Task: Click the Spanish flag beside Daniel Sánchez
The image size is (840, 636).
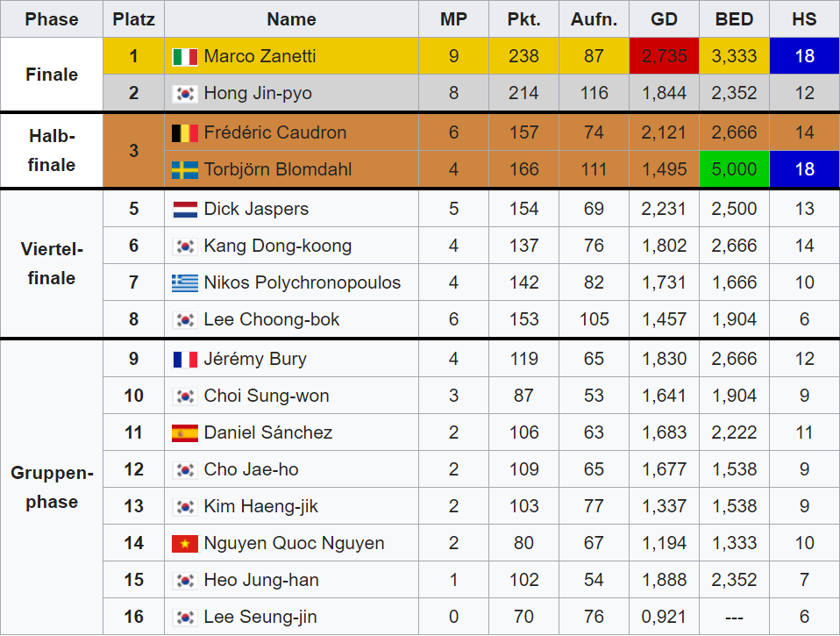Action: (185, 433)
